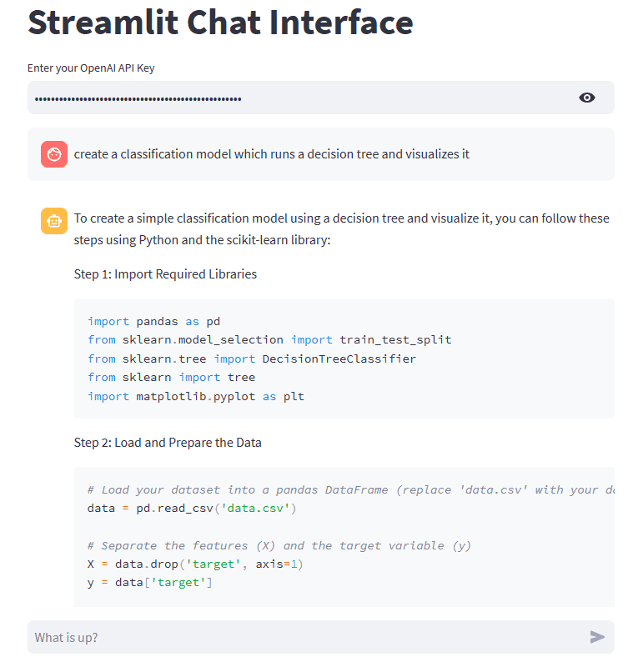
Task: Click the send arrow in the chat bar
Action: pyautogui.click(x=598, y=636)
